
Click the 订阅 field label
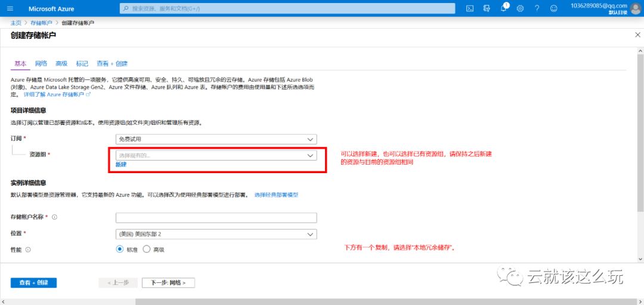pos(17,138)
